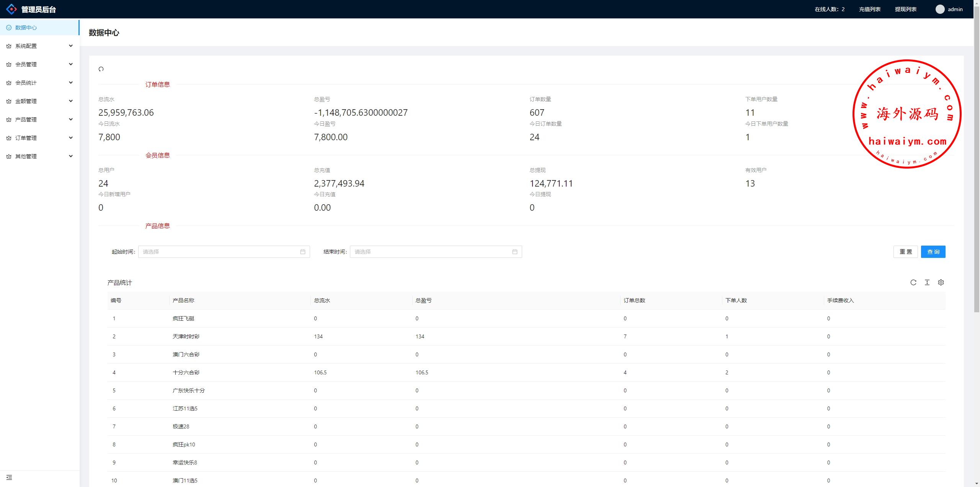Open table column settings gear icon
Image resolution: width=980 pixels, height=487 pixels.
pos(941,282)
